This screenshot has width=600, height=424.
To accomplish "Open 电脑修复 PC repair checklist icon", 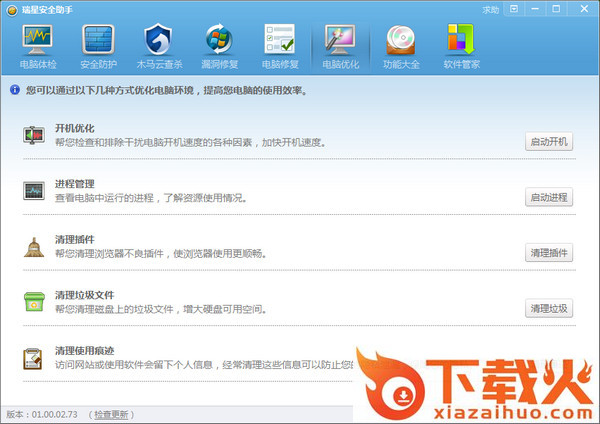I will tap(280, 39).
